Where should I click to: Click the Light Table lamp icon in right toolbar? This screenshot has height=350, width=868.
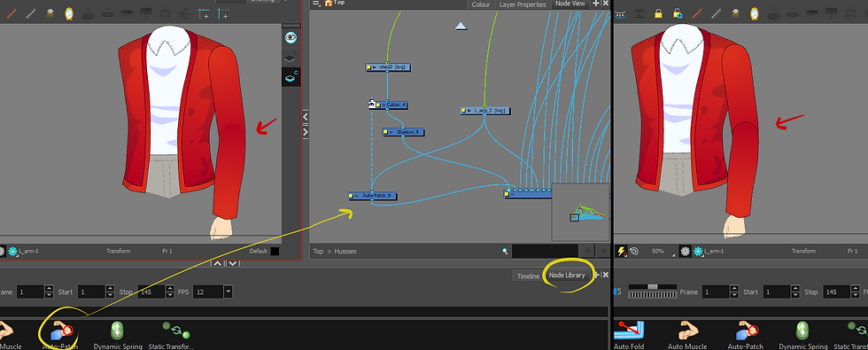pos(736,13)
